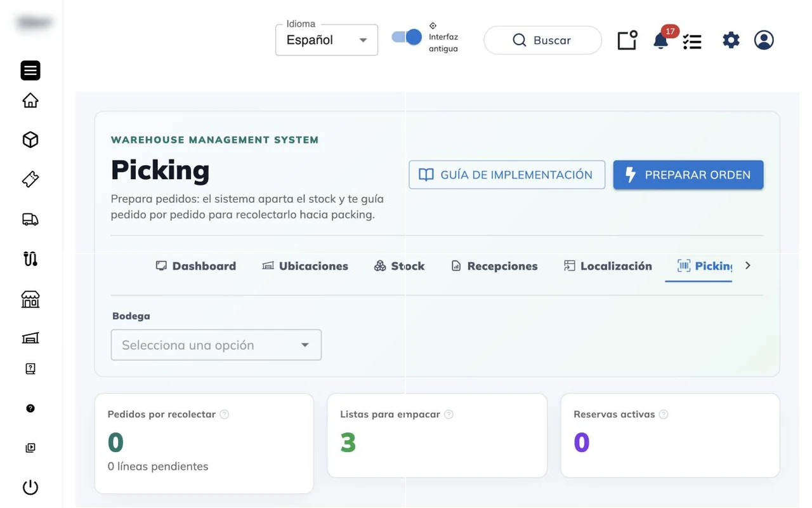
Task: Click the ticket icon in sidebar
Action: pyautogui.click(x=30, y=180)
